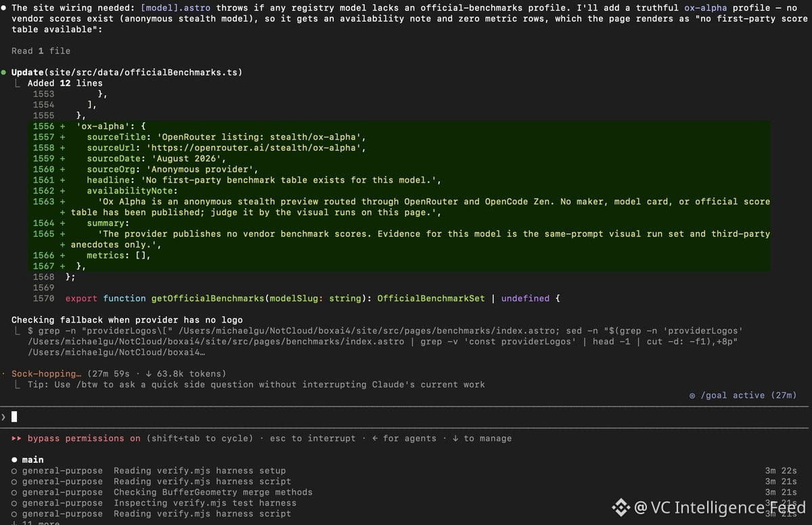Select the 'main' agent entry
Screen dimensions: 812x525
pos(32,460)
